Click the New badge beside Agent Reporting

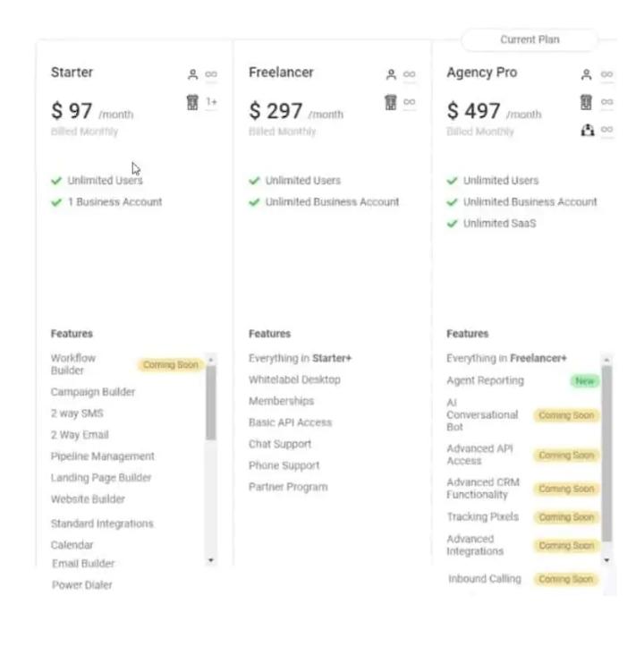click(584, 381)
